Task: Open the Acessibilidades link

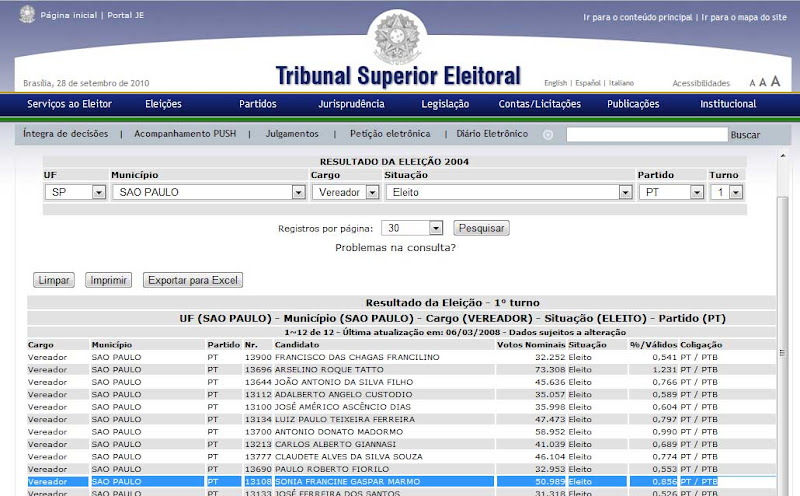Action: [701, 83]
